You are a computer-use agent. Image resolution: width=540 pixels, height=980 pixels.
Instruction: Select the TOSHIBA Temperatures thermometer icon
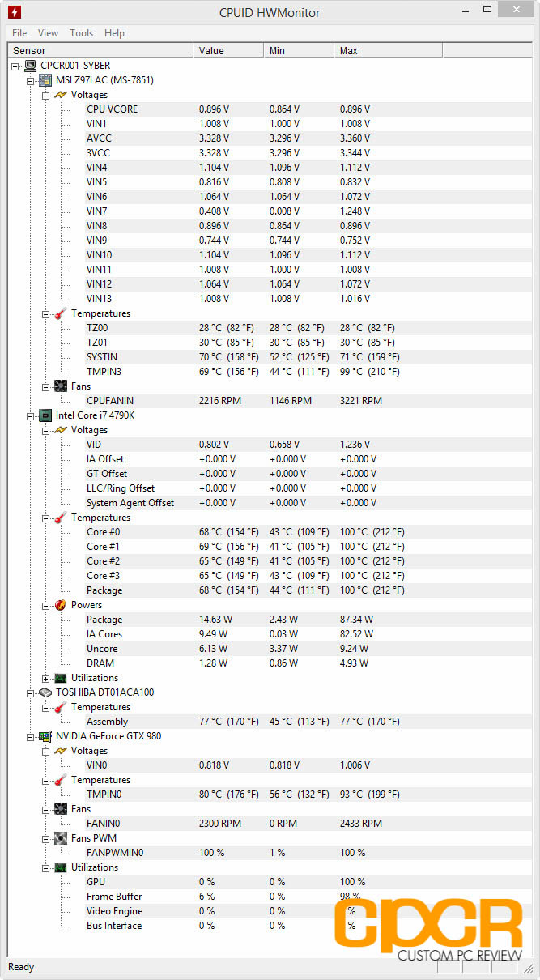(x=62, y=707)
